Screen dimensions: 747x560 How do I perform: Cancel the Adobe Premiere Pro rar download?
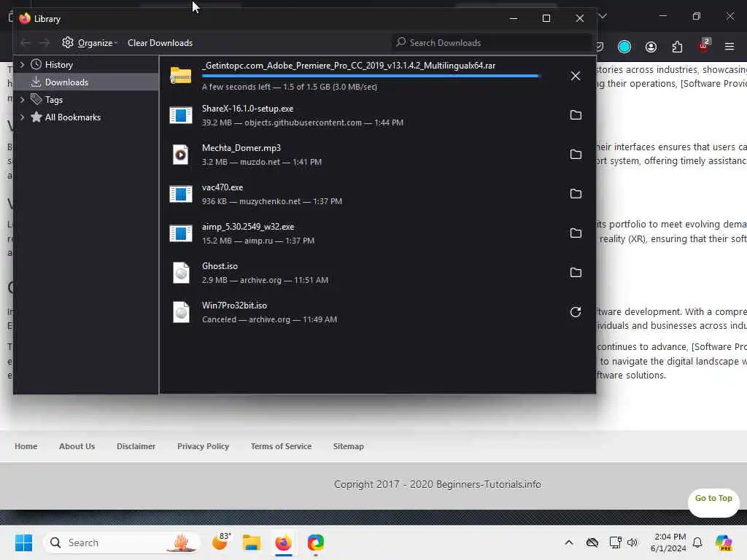coord(576,76)
